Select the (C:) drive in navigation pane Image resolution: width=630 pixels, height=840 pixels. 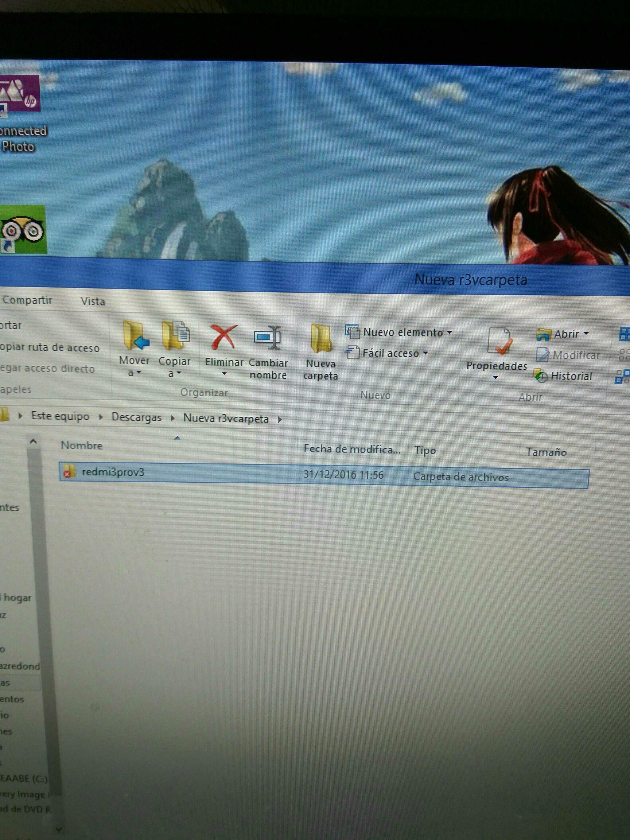[24, 778]
